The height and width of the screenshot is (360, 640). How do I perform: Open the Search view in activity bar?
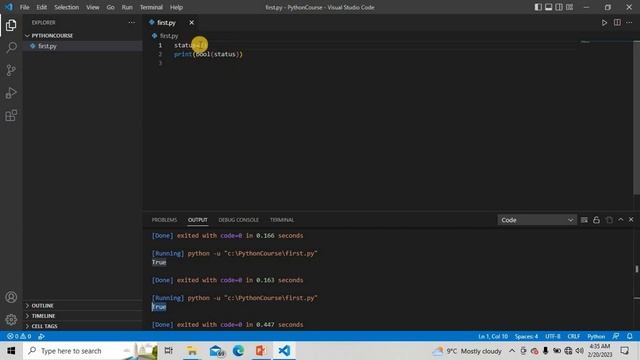11,48
